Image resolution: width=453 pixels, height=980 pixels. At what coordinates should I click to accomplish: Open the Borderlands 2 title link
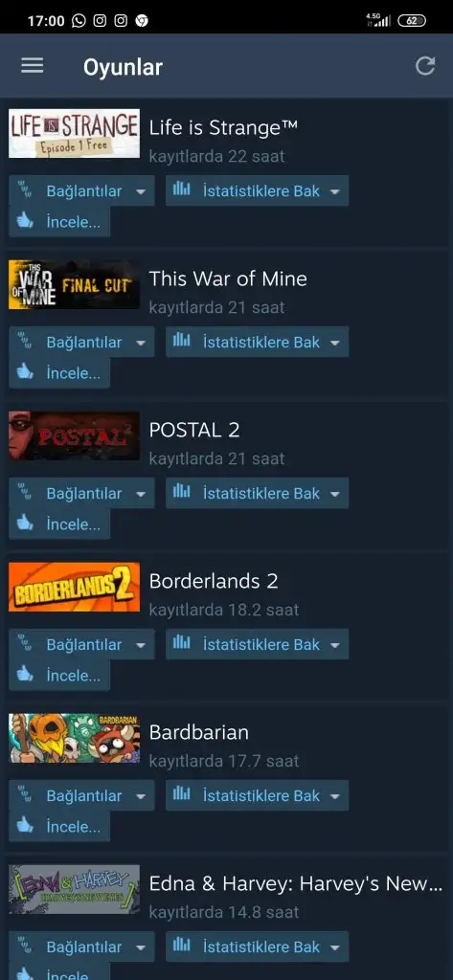tap(214, 581)
